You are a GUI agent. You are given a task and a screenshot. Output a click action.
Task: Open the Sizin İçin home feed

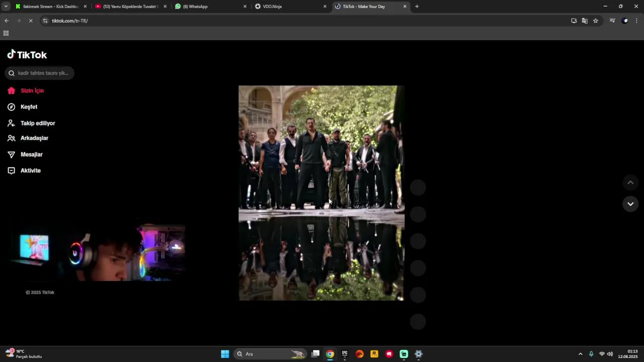[x=26, y=90]
